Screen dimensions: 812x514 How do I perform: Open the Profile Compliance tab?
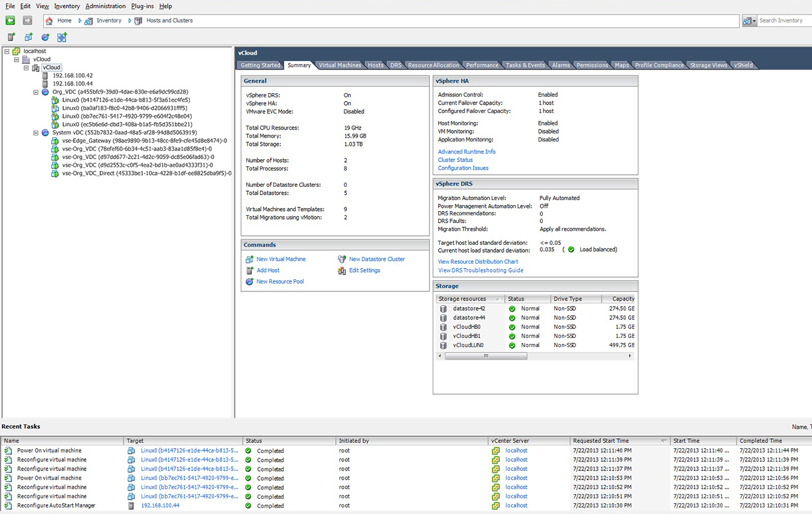[659, 65]
